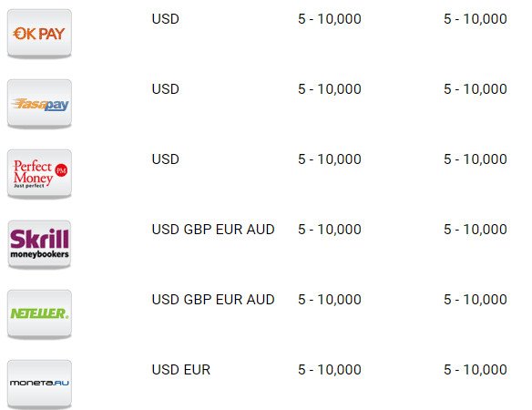This screenshot has width=532, height=410.
Task: Click USD currency in the OK PAY row
Action: (x=165, y=19)
